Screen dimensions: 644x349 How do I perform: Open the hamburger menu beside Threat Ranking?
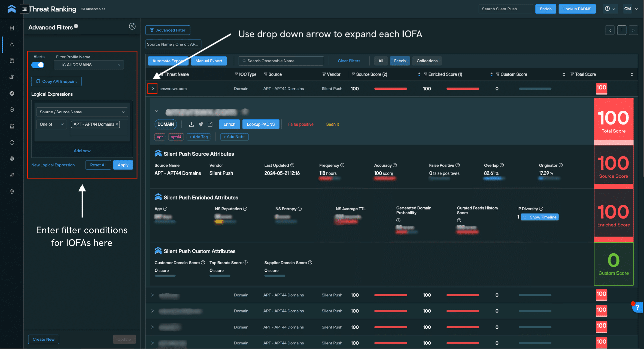point(24,9)
